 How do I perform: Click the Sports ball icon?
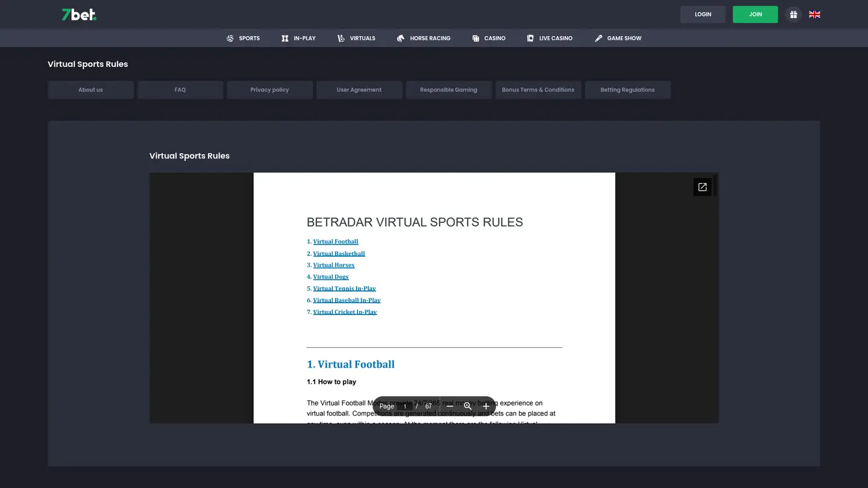pyautogui.click(x=230, y=38)
